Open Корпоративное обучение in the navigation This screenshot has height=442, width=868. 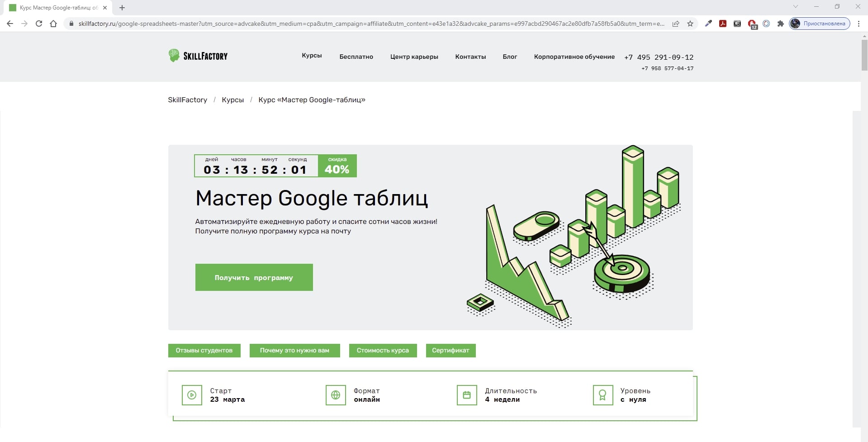coord(574,57)
